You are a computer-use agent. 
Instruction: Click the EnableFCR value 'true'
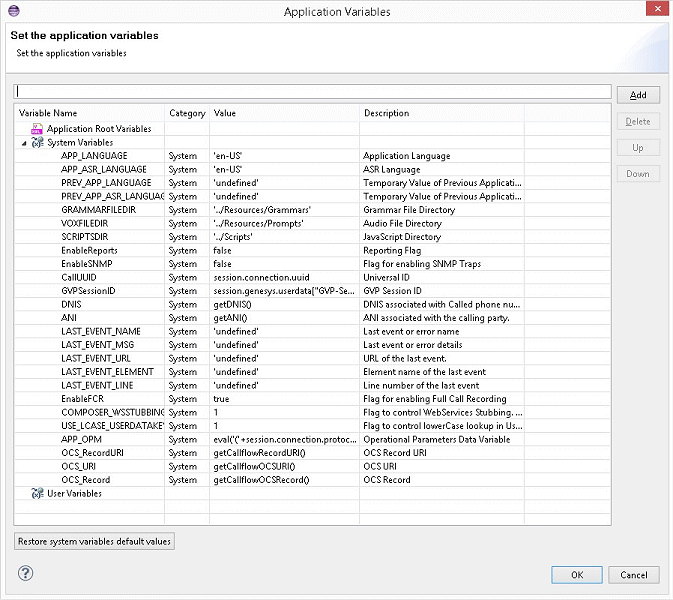point(221,399)
